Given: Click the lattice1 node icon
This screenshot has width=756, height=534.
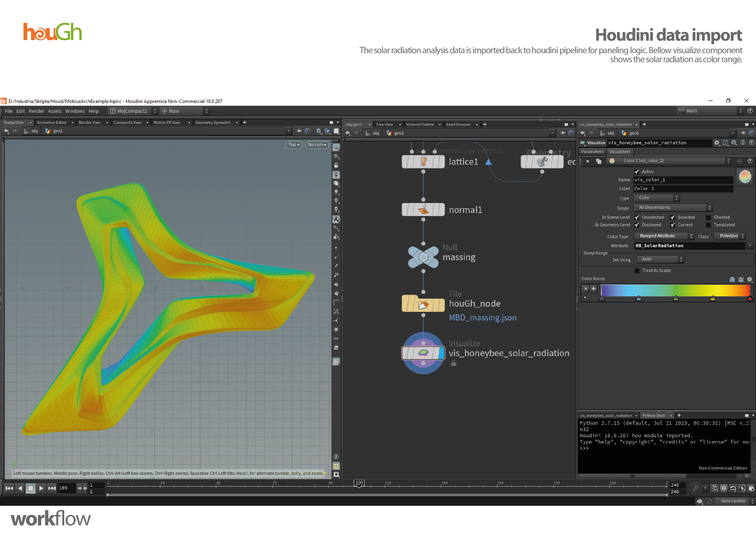Looking at the screenshot, I should 423,161.
